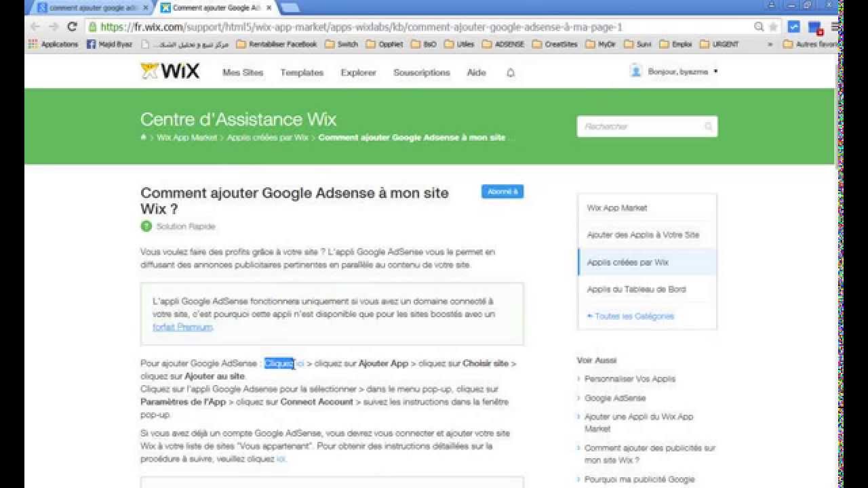Click the 'ici' link after Cliquez
Image resolution: width=868 pixels, height=488 pixels.
(300, 364)
